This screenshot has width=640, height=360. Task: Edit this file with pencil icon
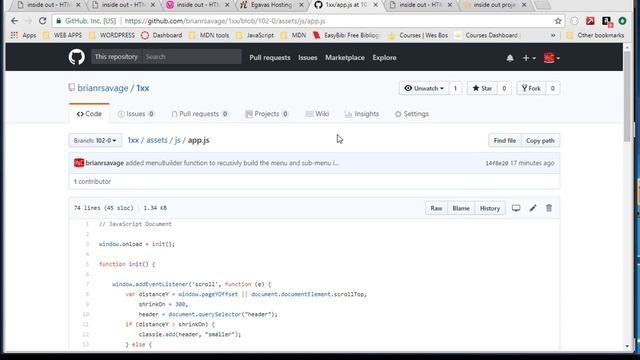pos(533,208)
